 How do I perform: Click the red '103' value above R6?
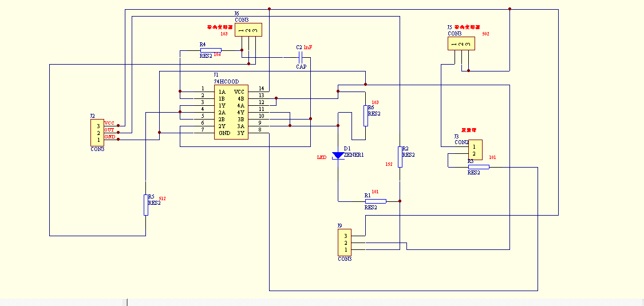[x=375, y=102]
